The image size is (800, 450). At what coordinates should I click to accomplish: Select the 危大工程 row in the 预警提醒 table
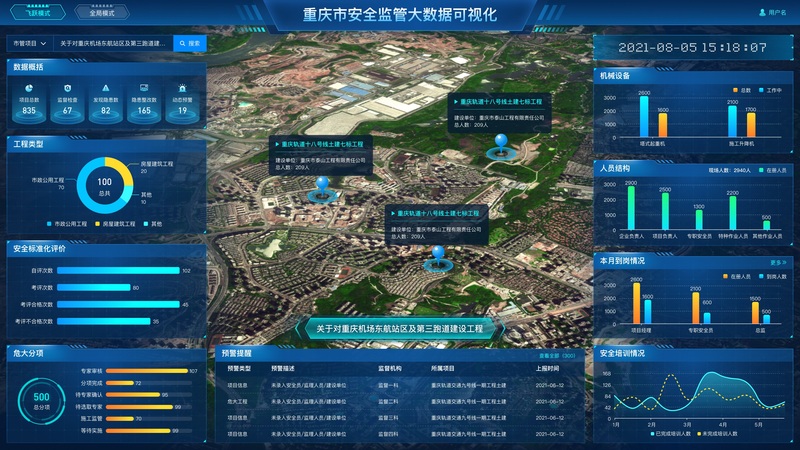pyautogui.click(x=399, y=402)
